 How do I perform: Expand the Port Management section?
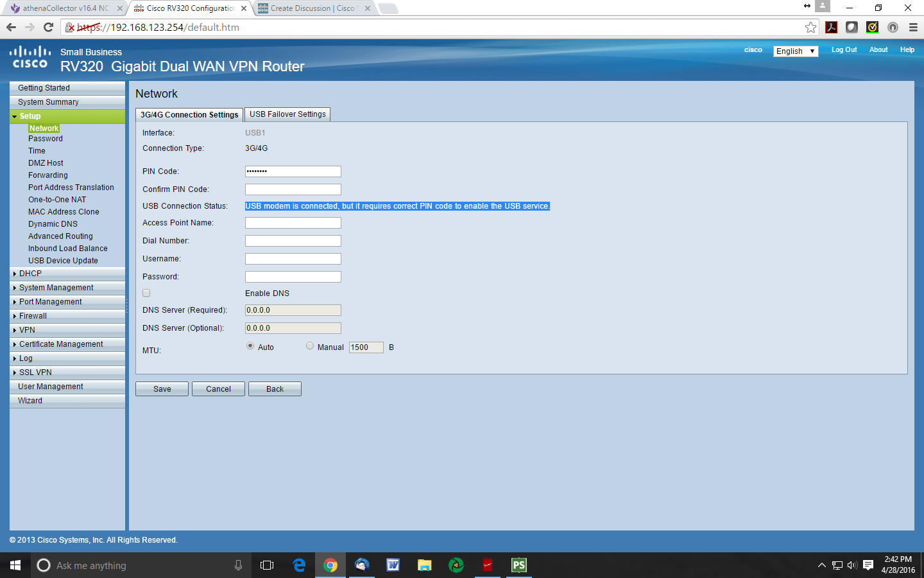coord(67,302)
